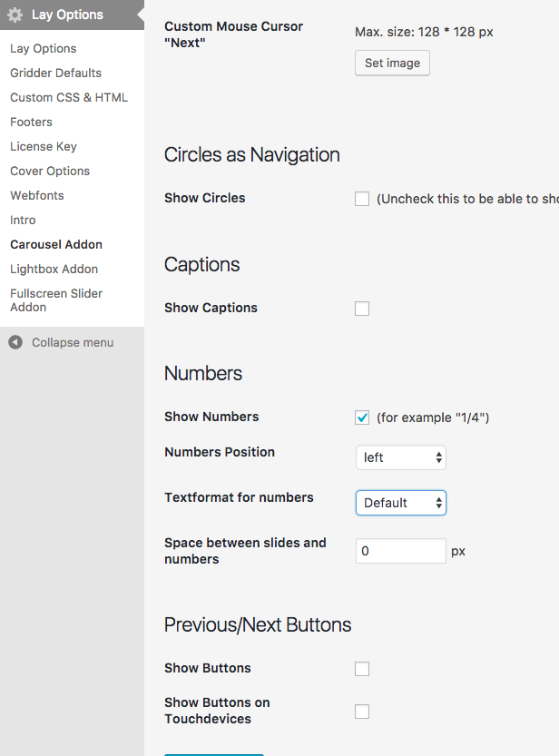Uncheck the Show Numbers checkbox
This screenshot has width=559, height=756.
(x=362, y=417)
